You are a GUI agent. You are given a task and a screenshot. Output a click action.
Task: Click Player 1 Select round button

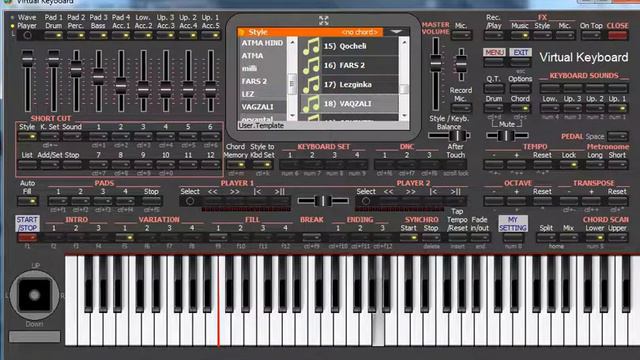click(x=190, y=201)
